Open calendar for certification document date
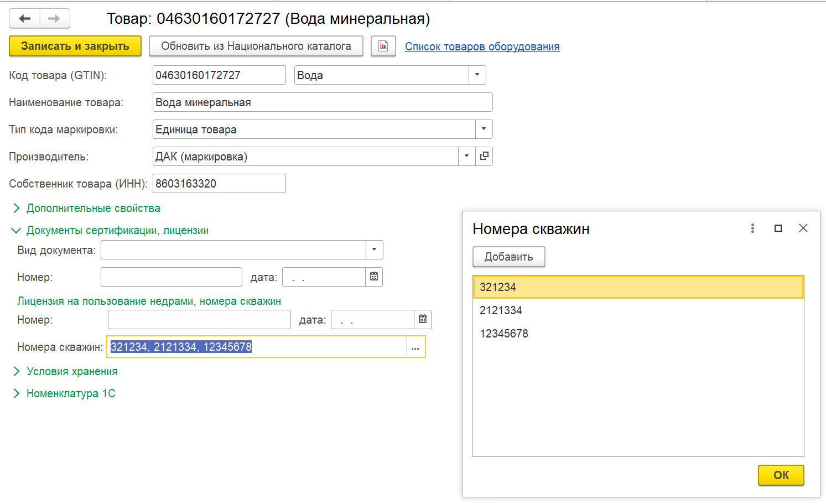This screenshot has width=826, height=504. pyautogui.click(x=374, y=277)
